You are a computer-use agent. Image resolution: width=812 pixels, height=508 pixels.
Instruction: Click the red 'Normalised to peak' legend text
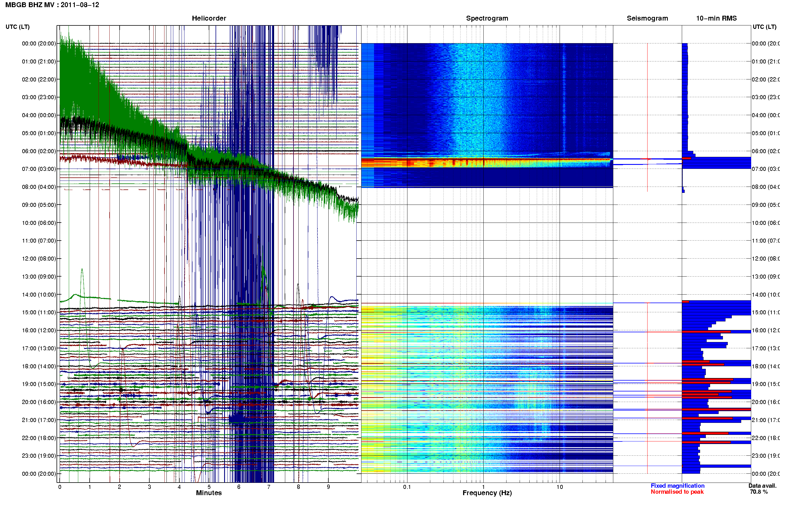pos(677,492)
